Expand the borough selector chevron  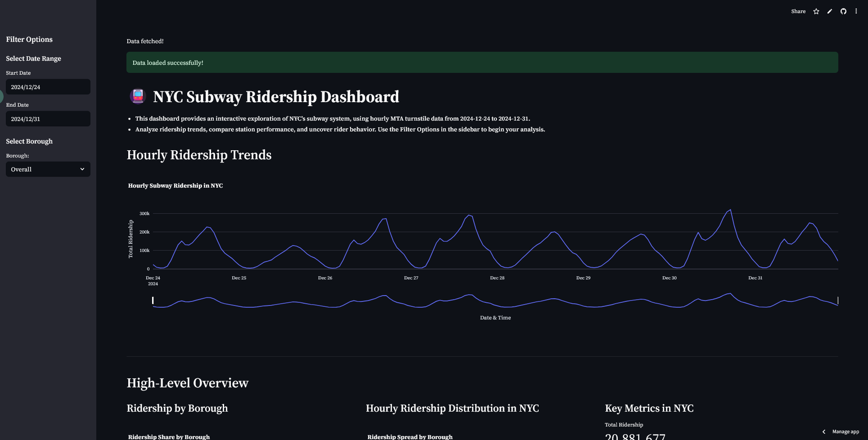tap(82, 169)
